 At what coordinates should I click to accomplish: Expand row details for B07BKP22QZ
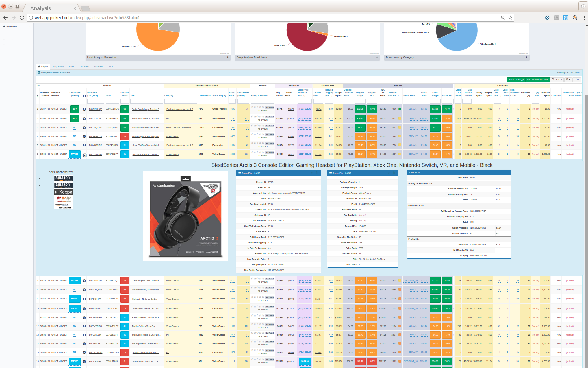(x=84, y=281)
